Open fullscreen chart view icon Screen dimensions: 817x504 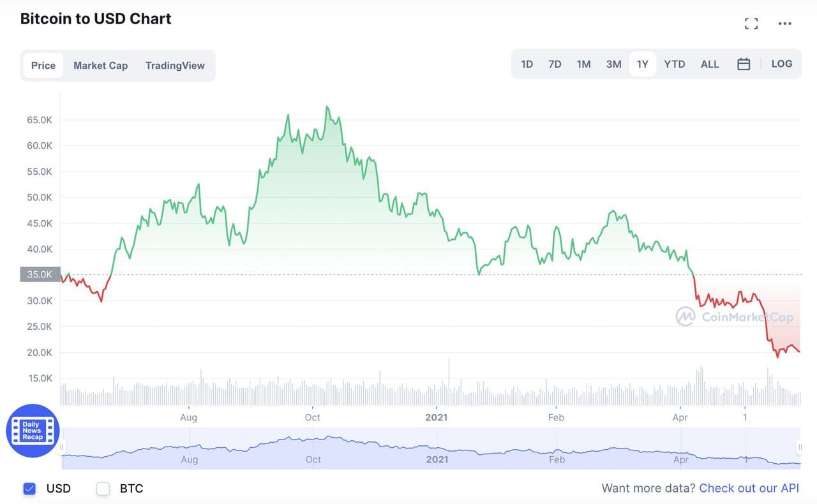click(x=751, y=24)
